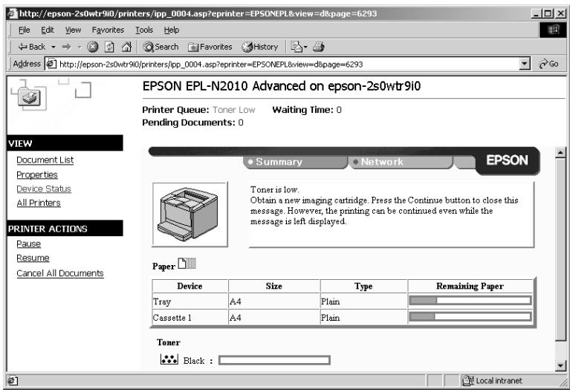
Task: Switch to the Network tab
Action: tap(401, 162)
